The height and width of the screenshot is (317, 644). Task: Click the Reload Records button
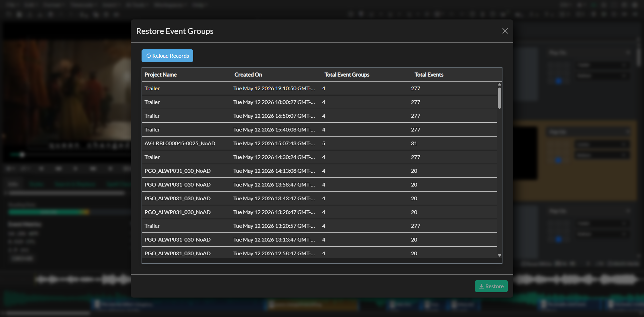pyautogui.click(x=167, y=56)
